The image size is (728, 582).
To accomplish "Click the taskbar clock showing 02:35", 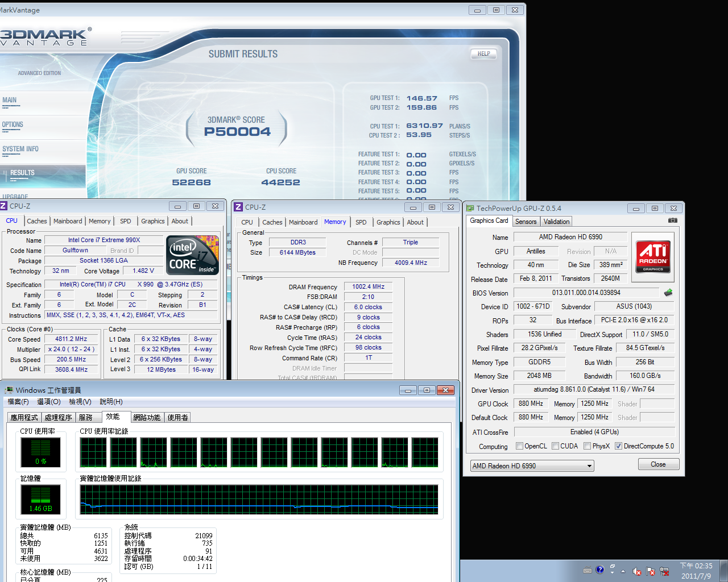I will pyautogui.click(x=696, y=571).
